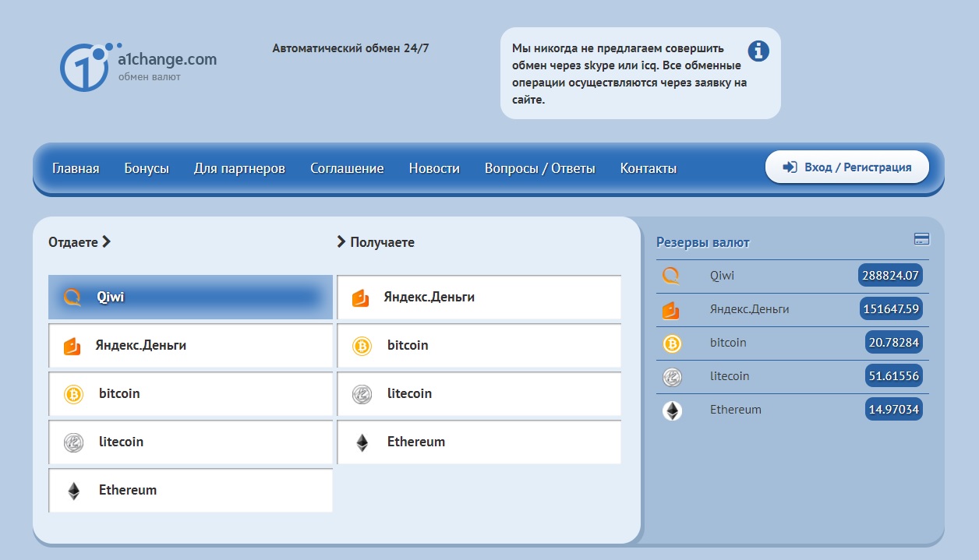The height and width of the screenshot is (560, 979).
Task: Open the Контакты page
Action: pos(649,168)
